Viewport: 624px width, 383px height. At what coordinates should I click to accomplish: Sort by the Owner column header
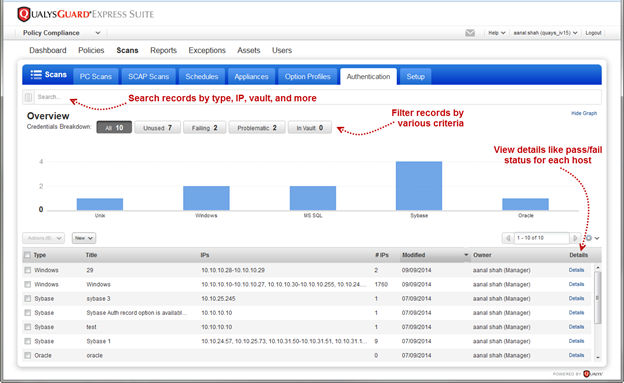pos(482,255)
